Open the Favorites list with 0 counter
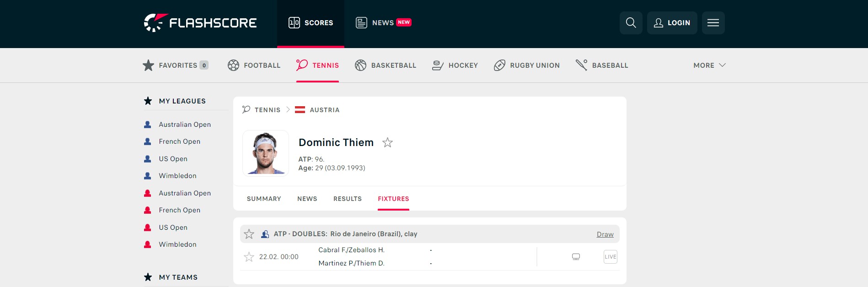Screen dimensions: 868x287 [176, 65]
